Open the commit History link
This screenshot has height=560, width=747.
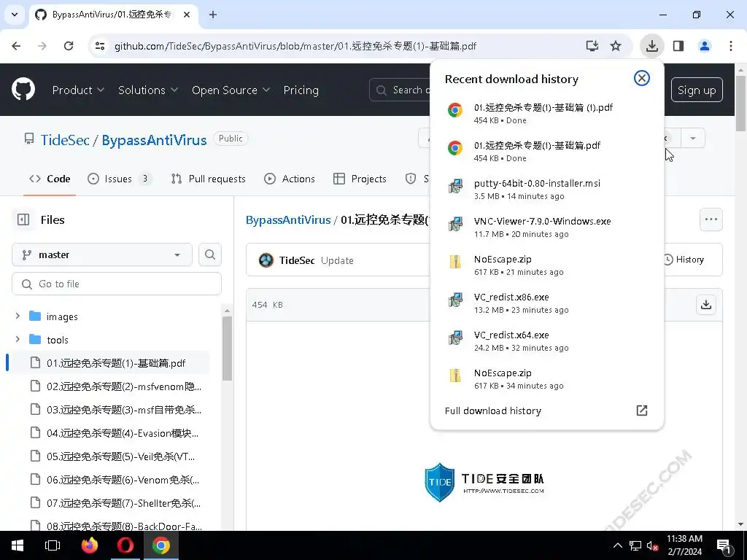click(x=684, y=260)
